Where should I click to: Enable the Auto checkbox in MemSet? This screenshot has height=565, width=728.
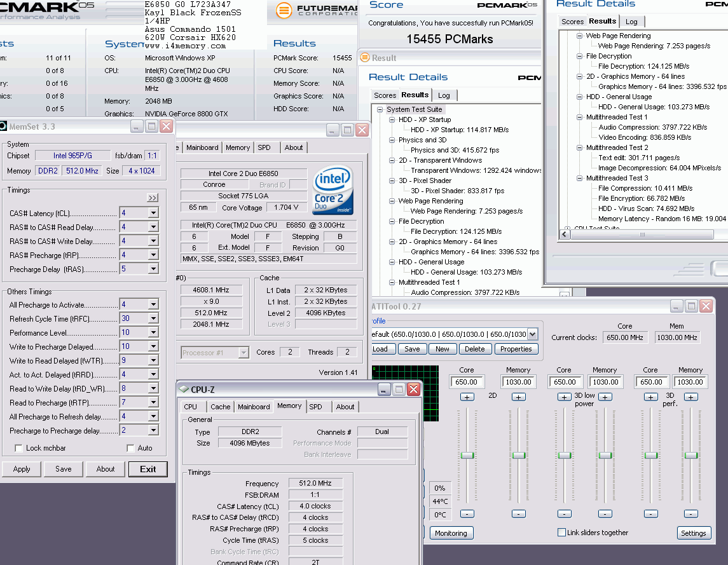[x=130, y=448]
